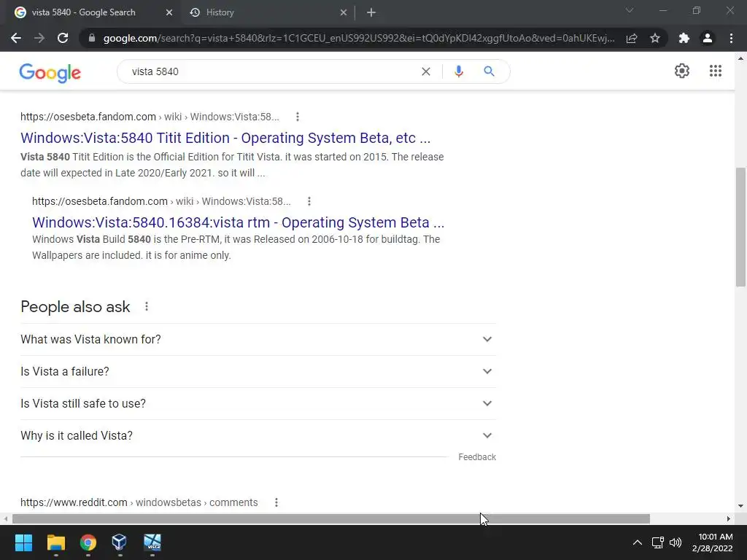Show hidden system tray icons
Screen dimensions: 747x560
tap(637, 542)
